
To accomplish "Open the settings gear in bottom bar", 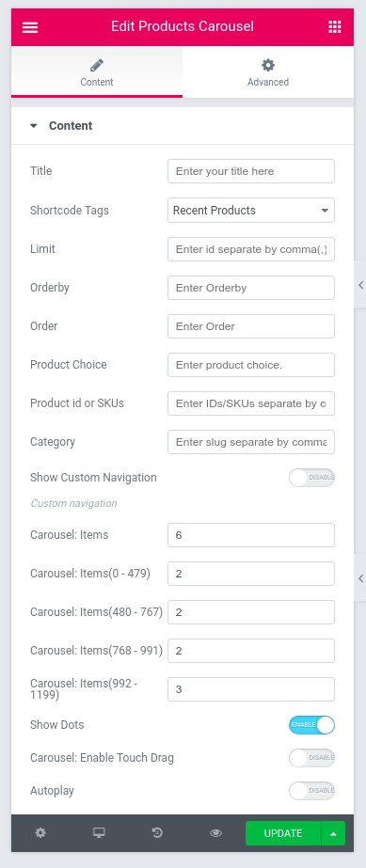I will click(40, 832).
